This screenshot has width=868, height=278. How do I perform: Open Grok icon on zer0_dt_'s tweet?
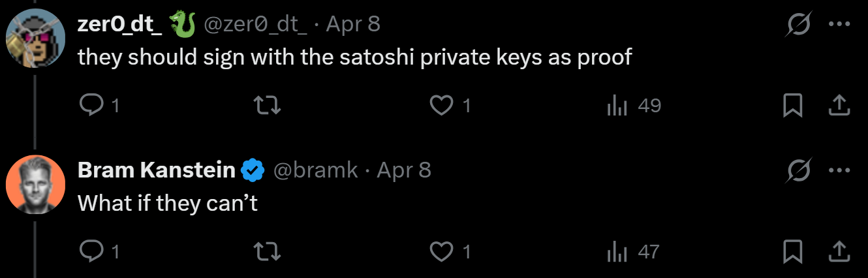click(x=799, y=25)
